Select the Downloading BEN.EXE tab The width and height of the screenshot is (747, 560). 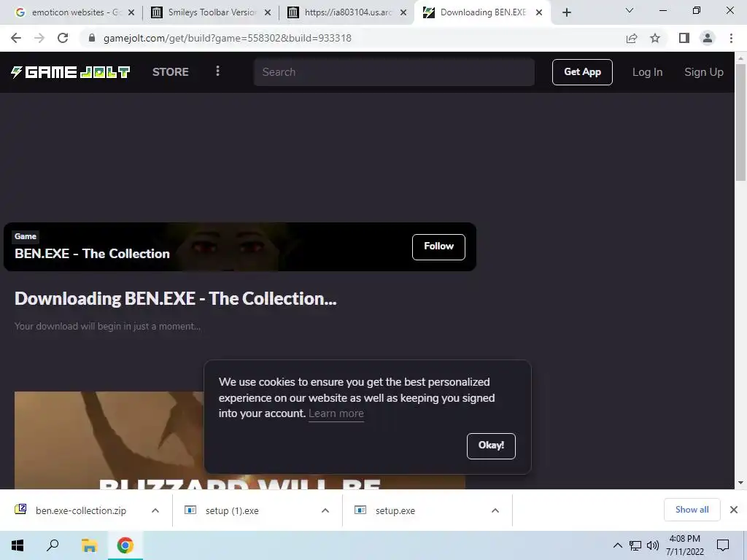[481, 12]
